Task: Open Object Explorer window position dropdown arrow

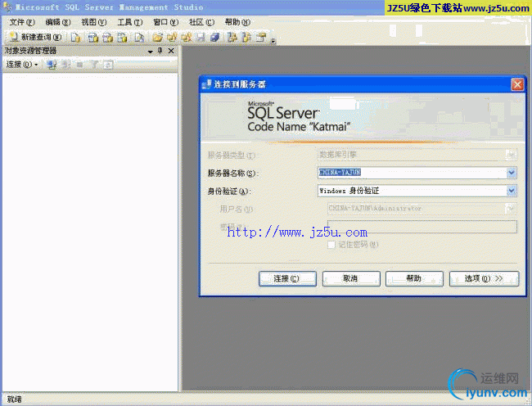Action: tap(151, 52)
